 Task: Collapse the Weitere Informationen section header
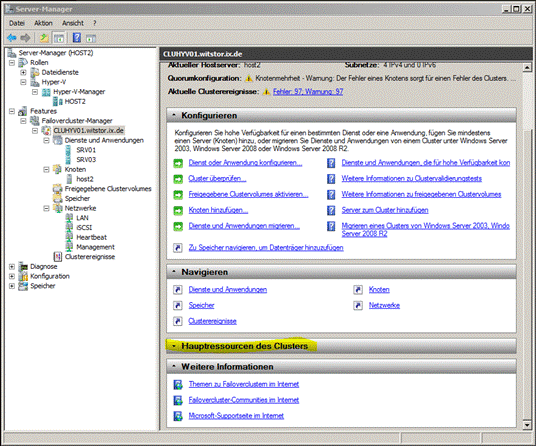point(174,366)
